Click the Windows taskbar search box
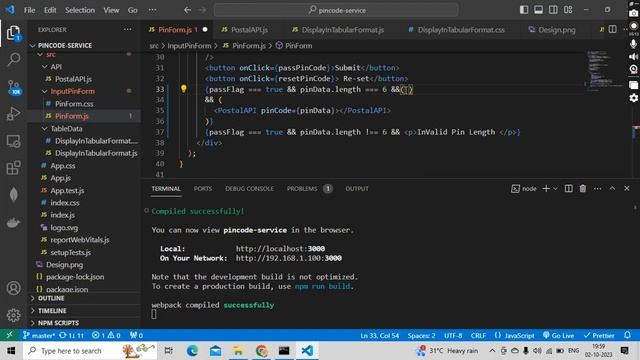 pyautogui.click(x=90, y=351)
